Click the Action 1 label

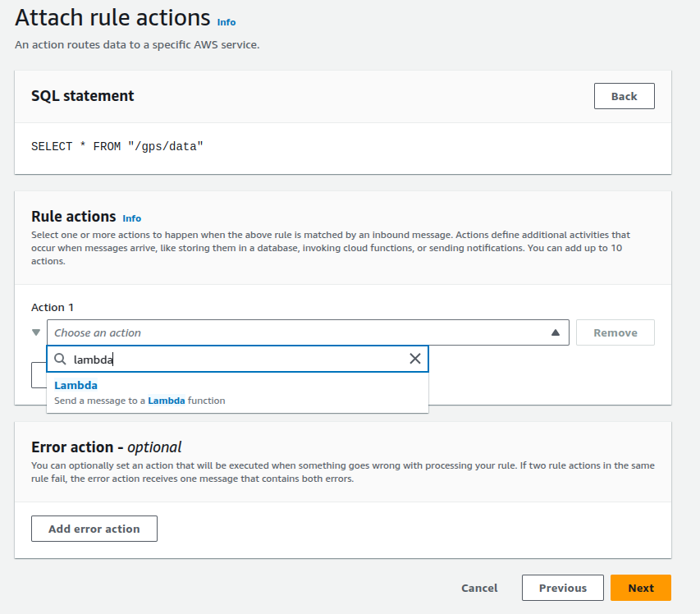tap(53, 307)
